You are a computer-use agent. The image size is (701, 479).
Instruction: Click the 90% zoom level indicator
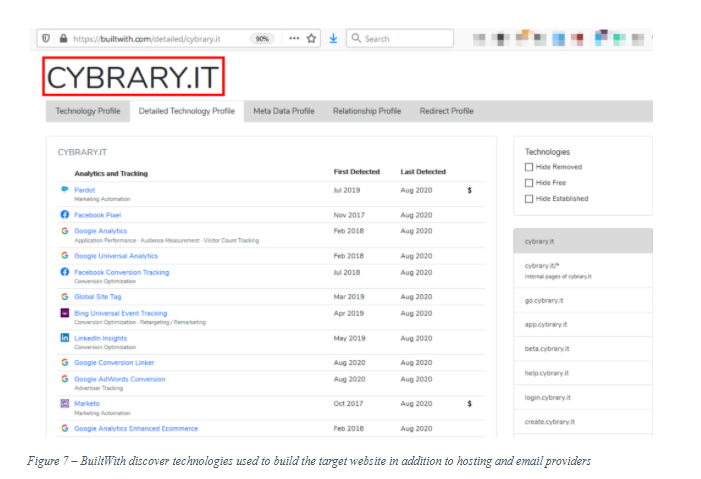[262, 39]
